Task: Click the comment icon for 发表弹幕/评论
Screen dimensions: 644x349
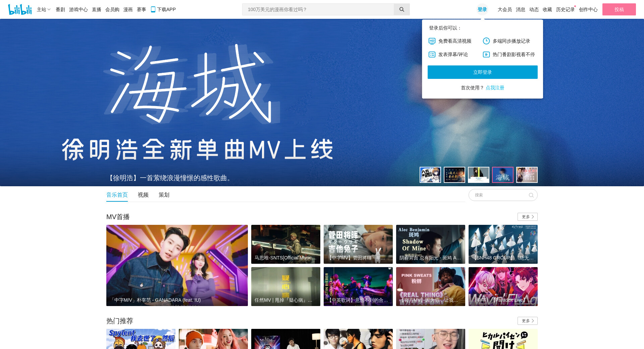Action: pos(432,54)
